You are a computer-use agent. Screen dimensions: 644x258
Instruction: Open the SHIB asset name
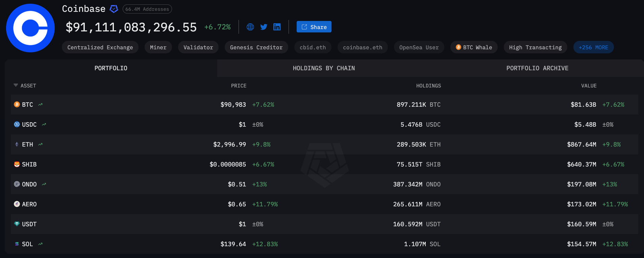tap(29, 164)
